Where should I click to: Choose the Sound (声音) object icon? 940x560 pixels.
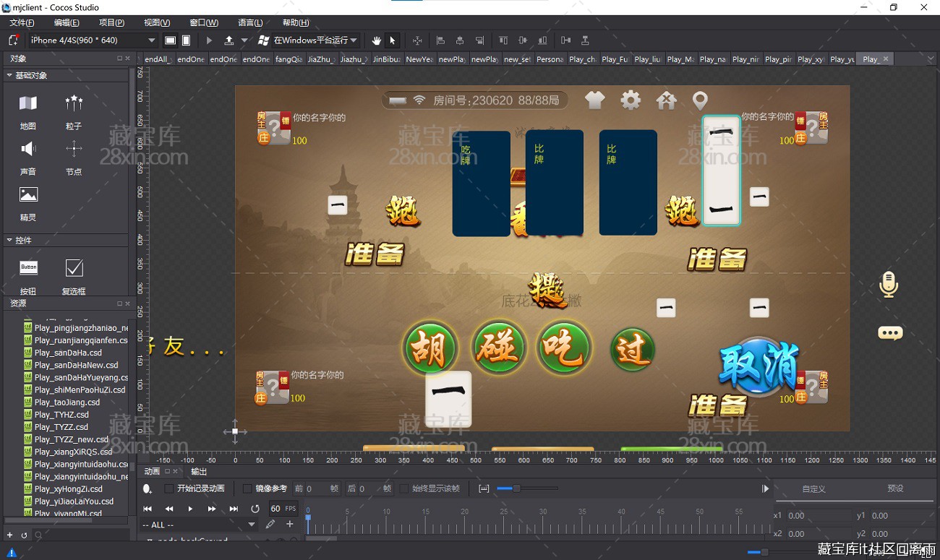(x=28, y=150)
